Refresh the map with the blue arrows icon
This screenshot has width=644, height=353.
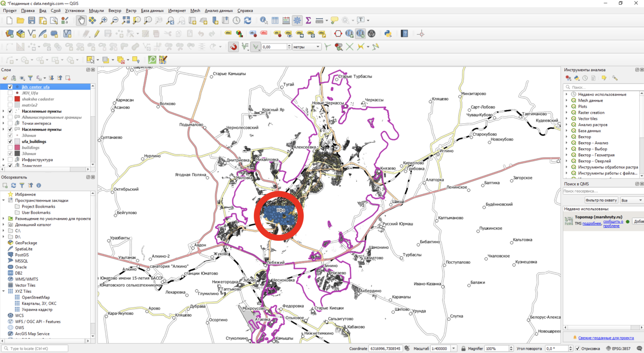[x=248, y=20]
